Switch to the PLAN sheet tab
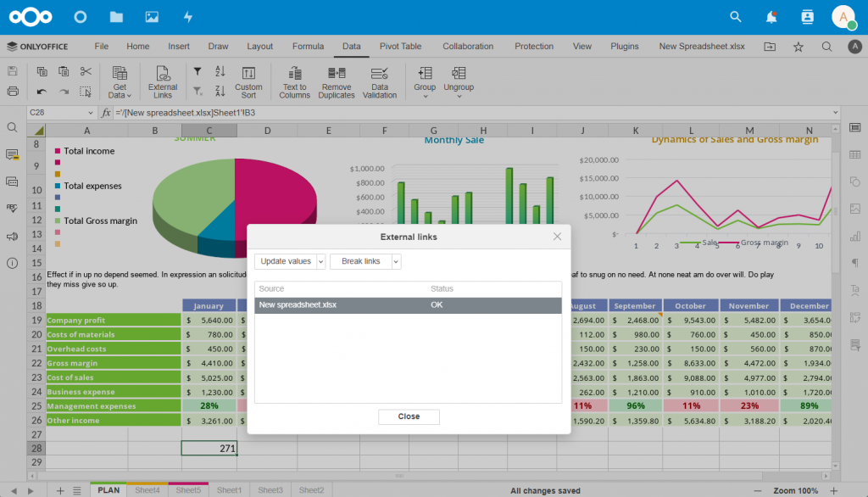This screenshot has height=497, width=868. coord(108,489)
